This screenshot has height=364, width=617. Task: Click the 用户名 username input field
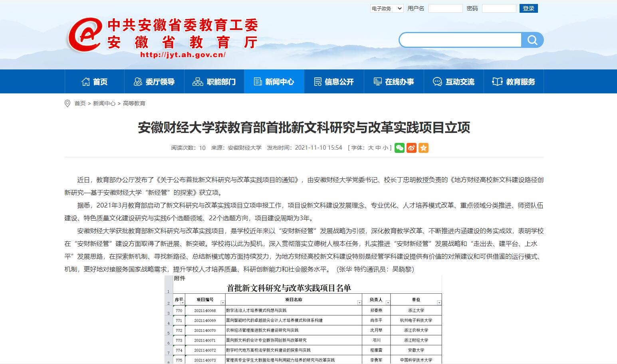(x=445, y=8)
